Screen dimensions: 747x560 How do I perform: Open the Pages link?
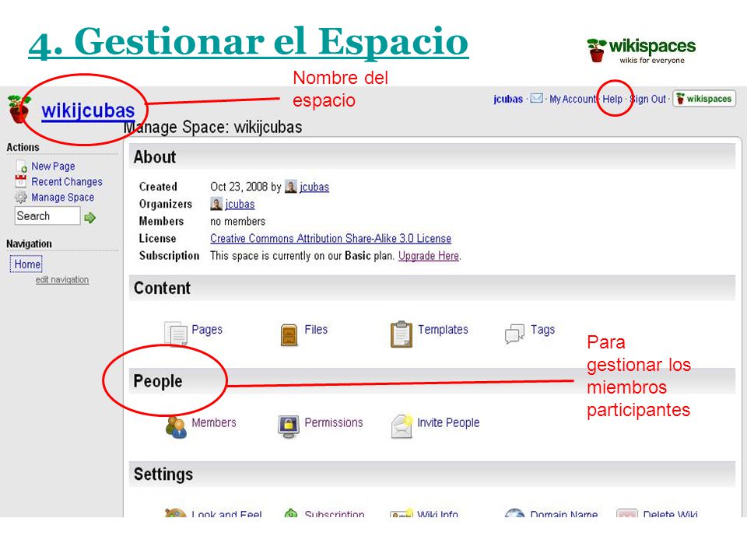click(207, 330)
